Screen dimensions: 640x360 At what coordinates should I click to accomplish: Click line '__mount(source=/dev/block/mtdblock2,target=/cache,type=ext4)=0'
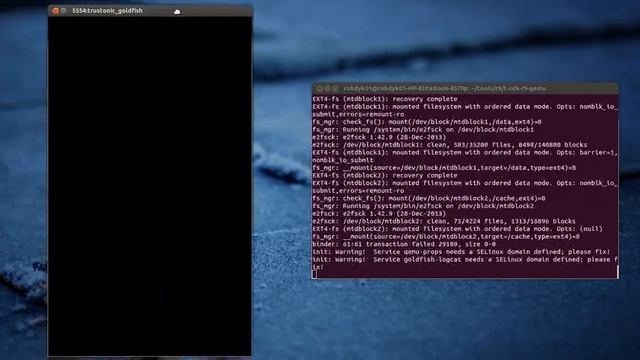[x=446, y=236]
